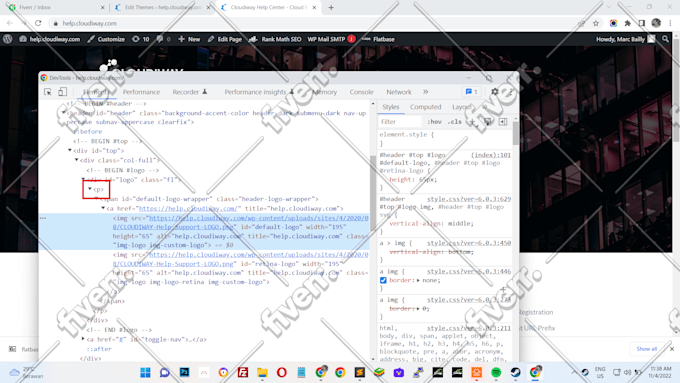The image size is (680, 383).
Task: Click the Filter styles input field
Action: pyautogui.click(x=400, y=122)
